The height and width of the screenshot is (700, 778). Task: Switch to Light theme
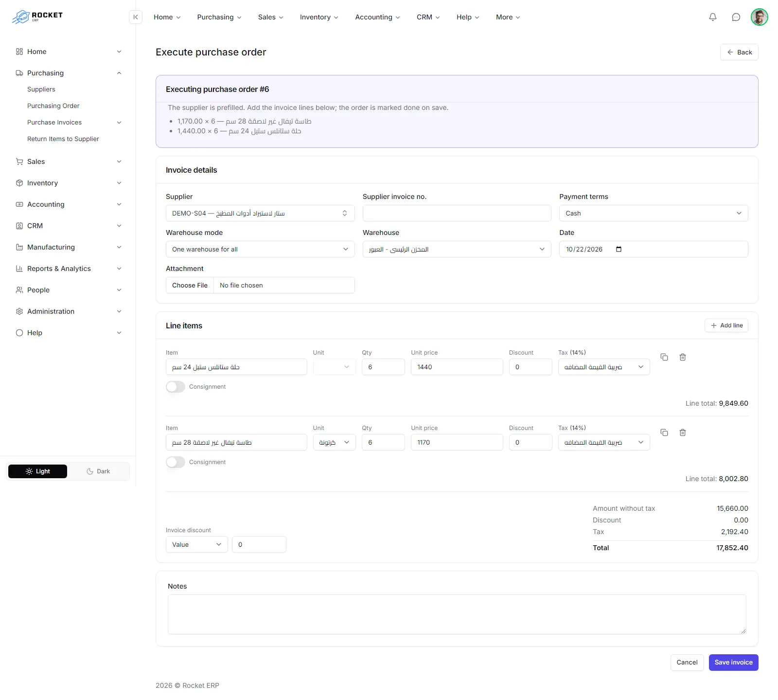(x=37, y=471)
